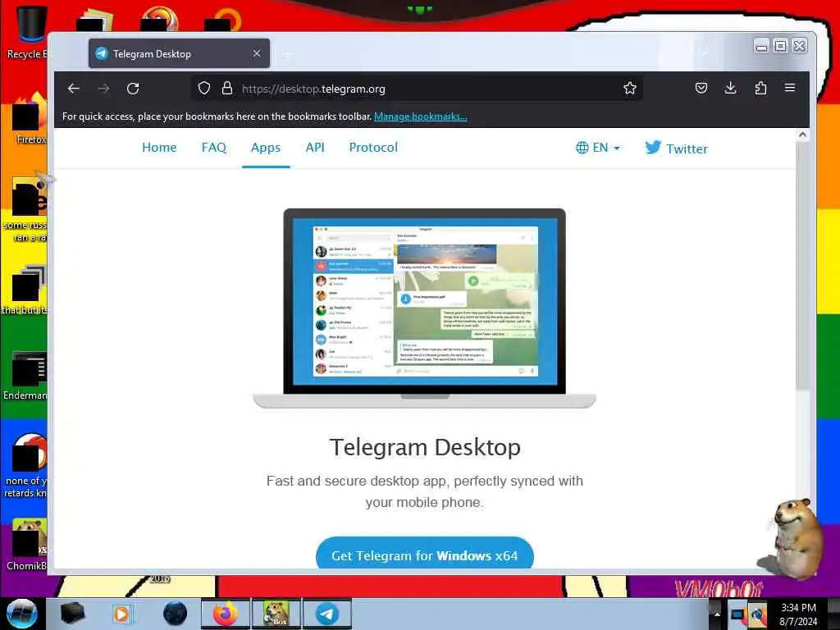Click the padlock site security icon
The width and height of the screenshot is (840, 630).
point(227,89)
